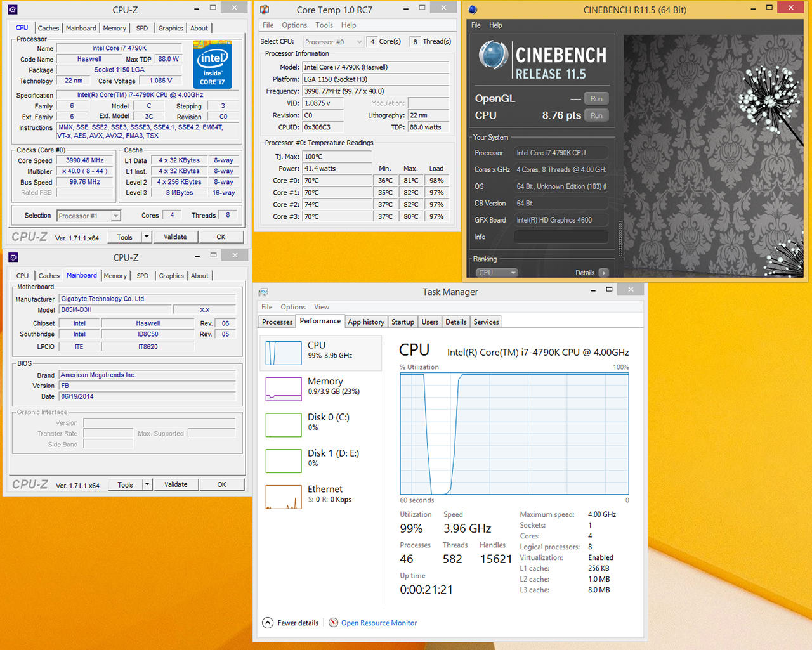This screenshot has width=812, height=650.
Task: Click the CPU-Z title bar icon of the Mainboard window
Action: (13, 257)
